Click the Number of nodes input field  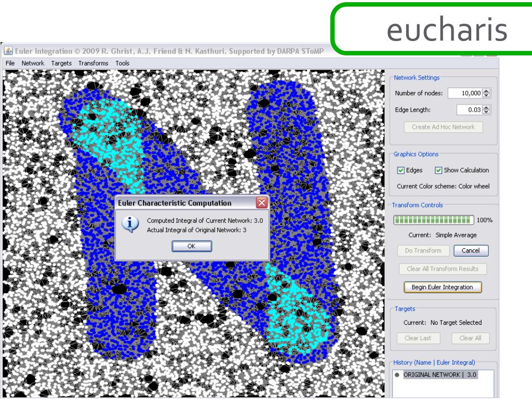(465, 93)
